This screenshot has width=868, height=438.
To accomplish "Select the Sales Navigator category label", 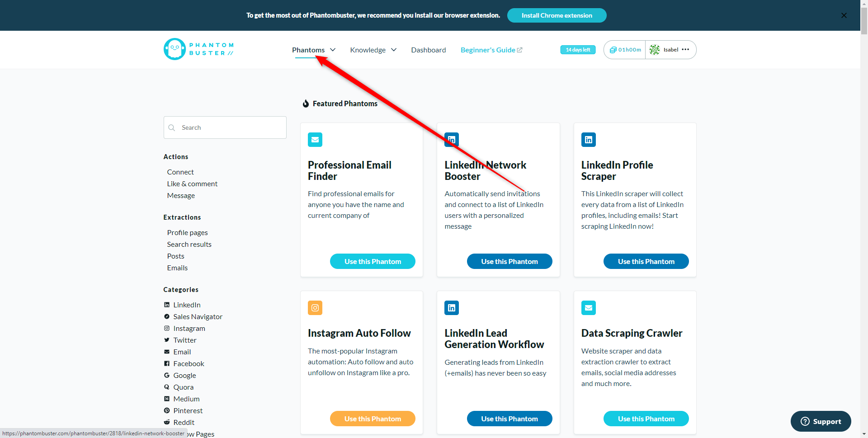I will (x=198, y=316).
